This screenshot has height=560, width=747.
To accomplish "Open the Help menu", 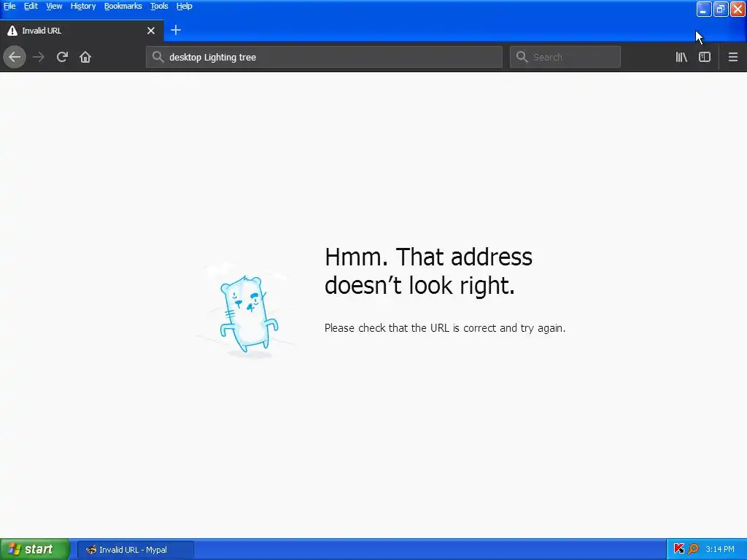I will (185, 6).
